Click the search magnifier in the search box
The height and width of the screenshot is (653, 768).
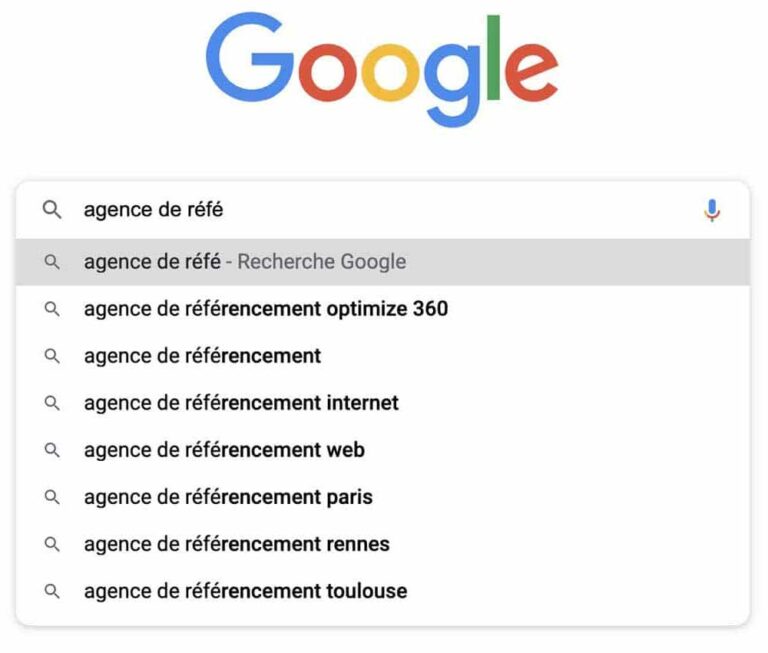tap(52, 210)
